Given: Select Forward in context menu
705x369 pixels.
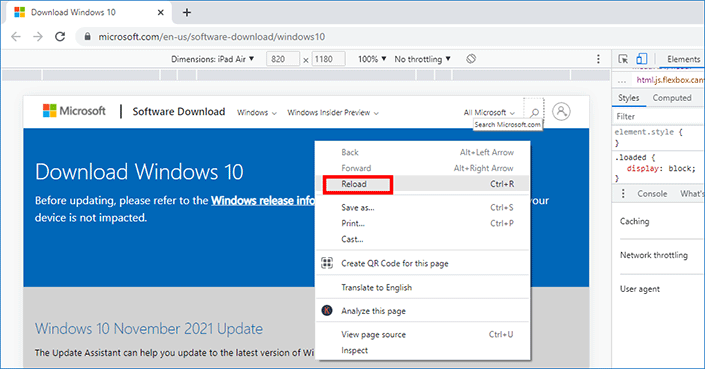Looking at the screenshot, I should (x=423, y=168).
